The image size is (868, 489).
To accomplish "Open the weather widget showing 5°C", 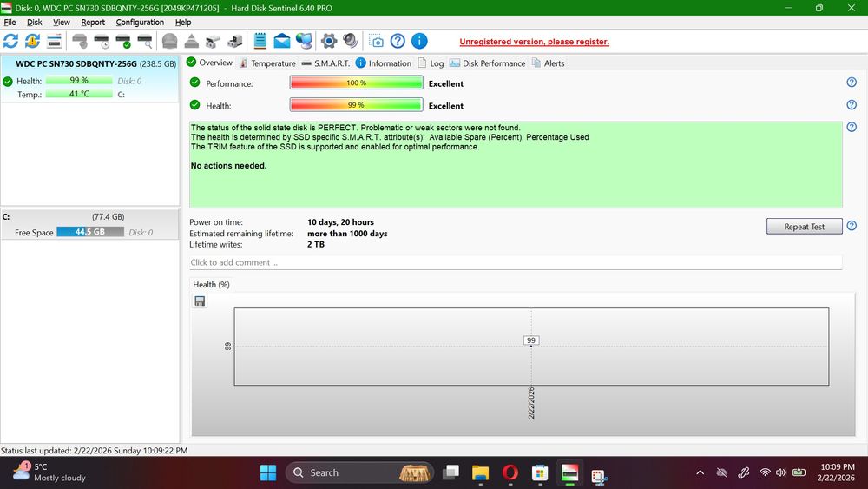I will coord(49,472).
